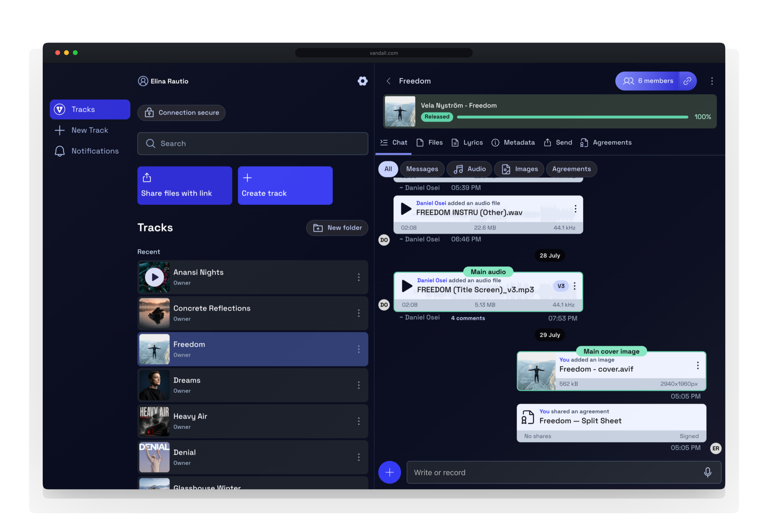Image resolution: width=768 pixels, height=532 pixels.
Task: Filter chat by Messages
Action: (x=422, y=169)
